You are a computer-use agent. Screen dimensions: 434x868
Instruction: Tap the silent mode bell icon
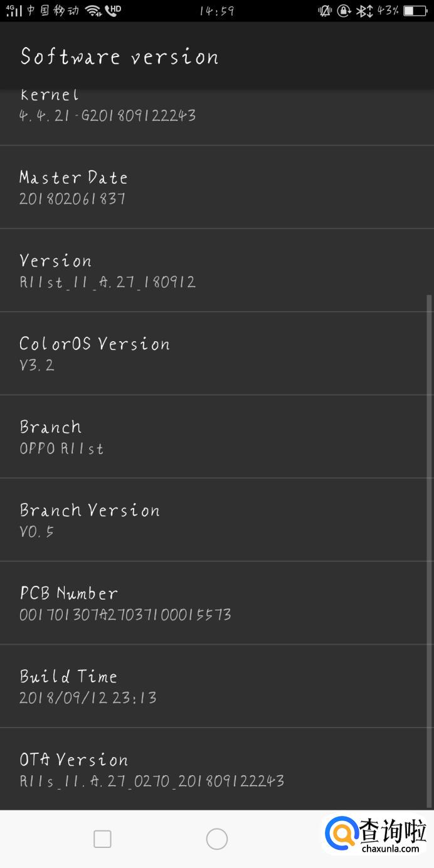(x=324, y=11)
